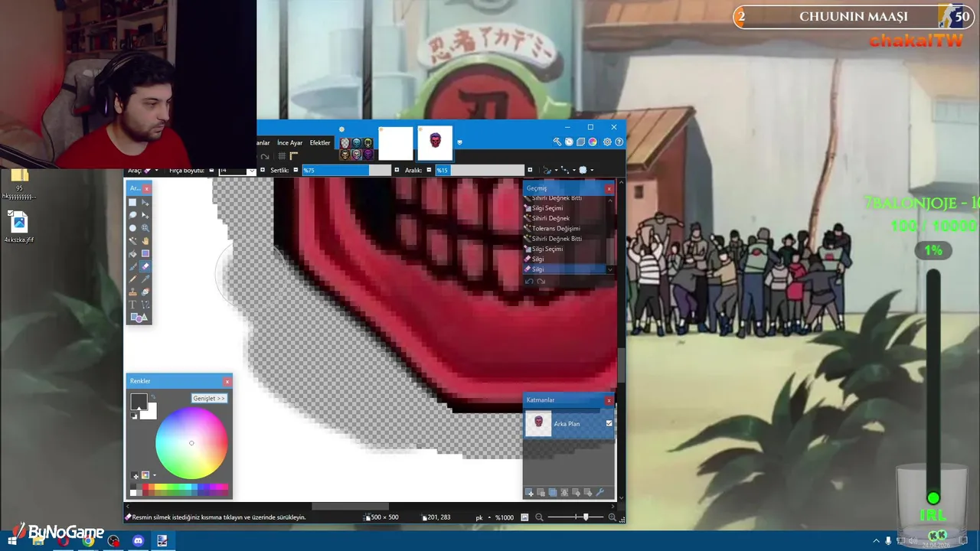Click the Sertlik %75 slider
The image size is (980, 551).
tap(346, 170)
